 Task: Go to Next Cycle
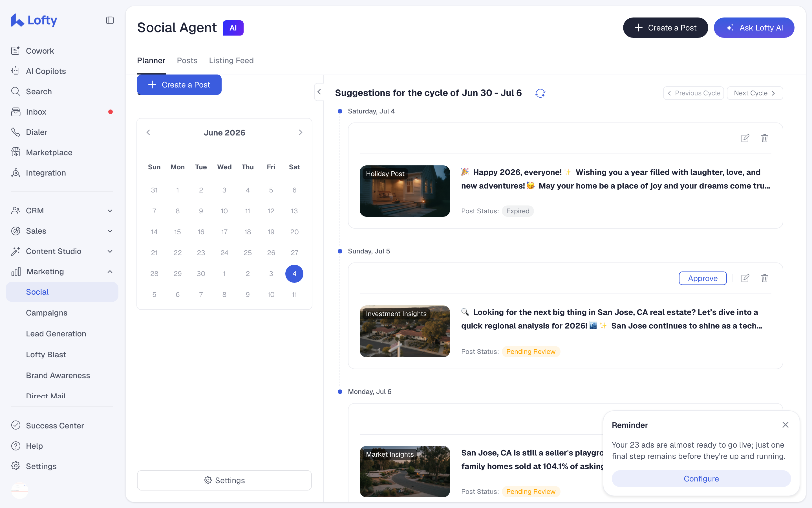(754, 93)
